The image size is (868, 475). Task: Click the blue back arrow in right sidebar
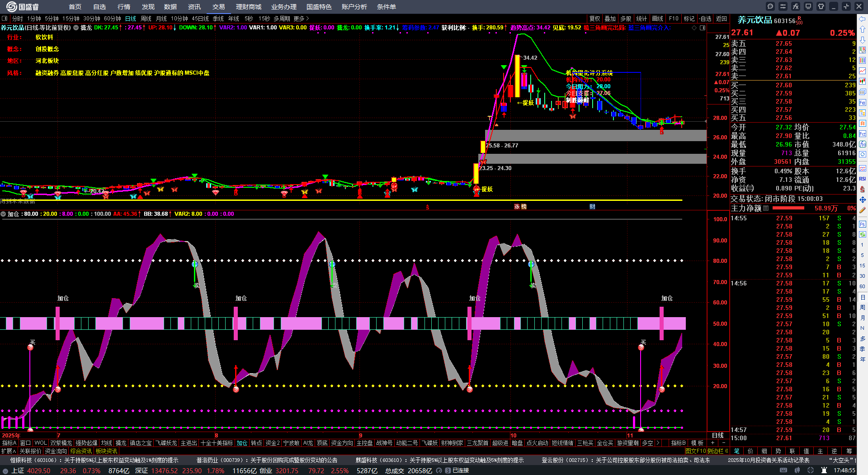863,19
